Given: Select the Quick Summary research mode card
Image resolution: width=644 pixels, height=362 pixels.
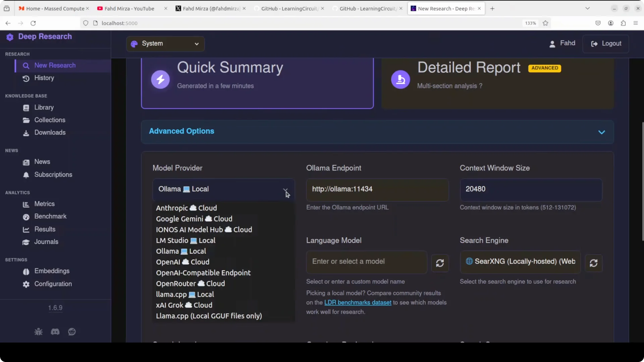Looking at the screenshot, I should point(257,83).
